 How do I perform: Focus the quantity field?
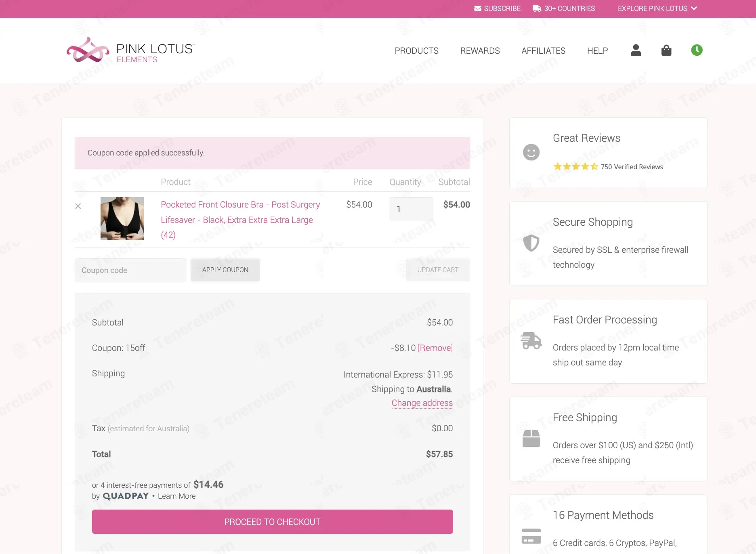click(x=411, y=209)
